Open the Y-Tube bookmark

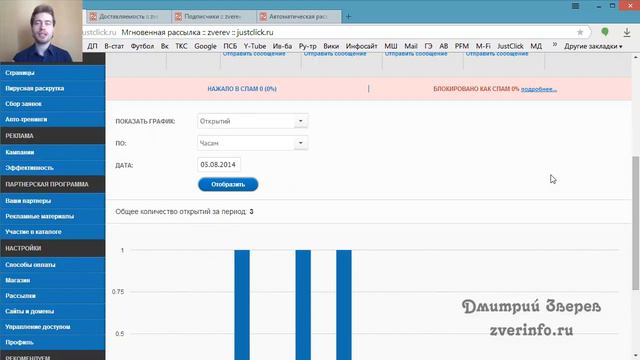point(255,46)
